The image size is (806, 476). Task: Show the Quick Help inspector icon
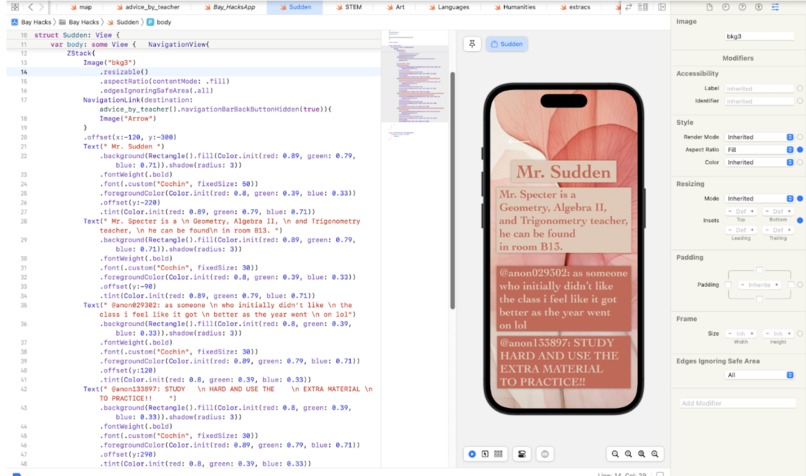pos(742,7)
